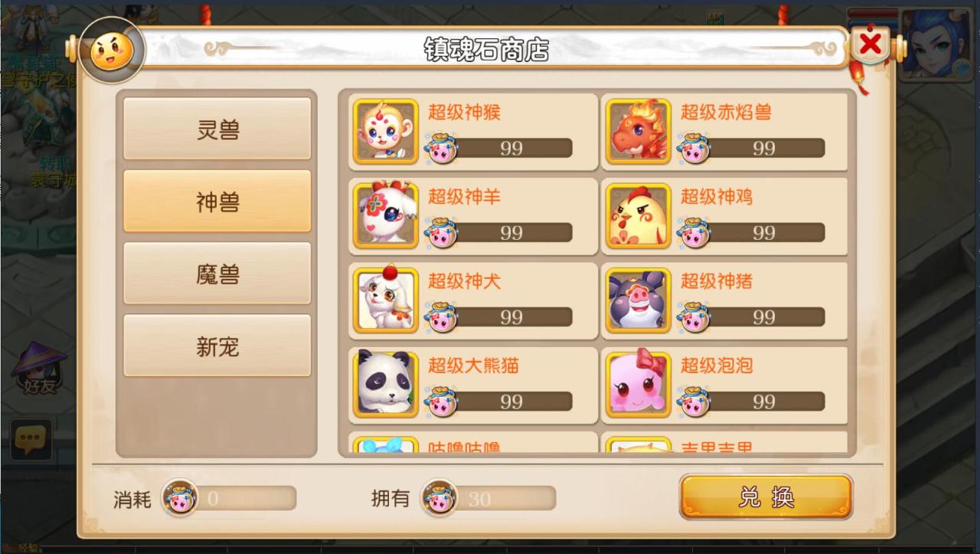Select the 超级神猴 monkey pet icon
980x554 pixels.
coord(386,132)
